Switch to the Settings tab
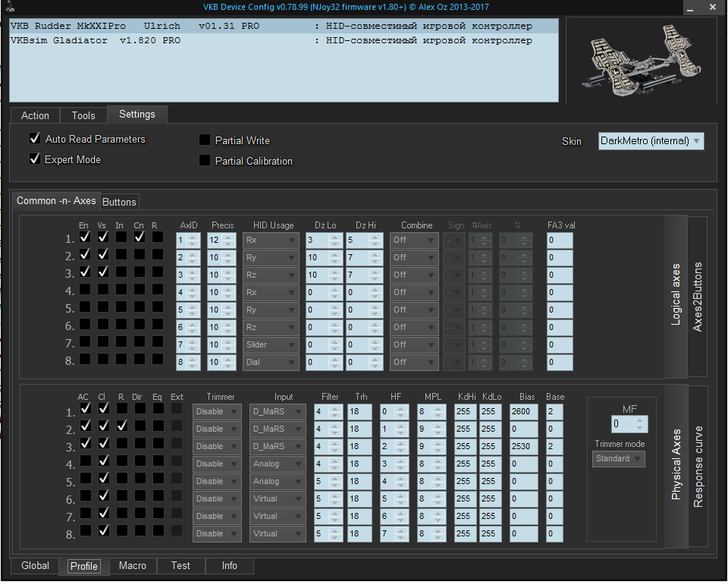 137,115
